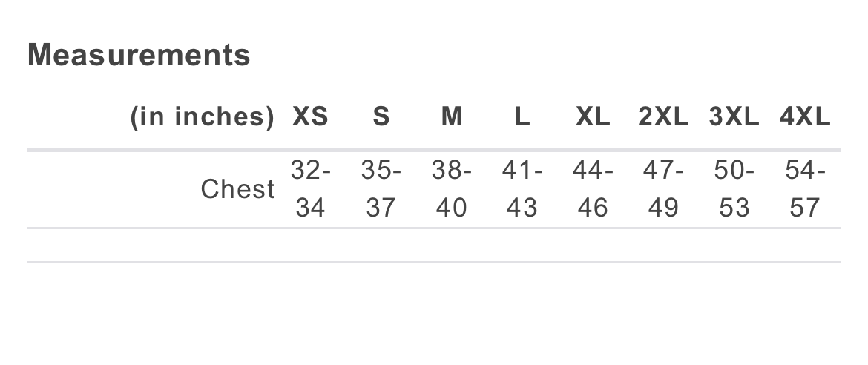Click the 47-49 chest value
This screenshot has height=365, width=868.
pos(663,189)
